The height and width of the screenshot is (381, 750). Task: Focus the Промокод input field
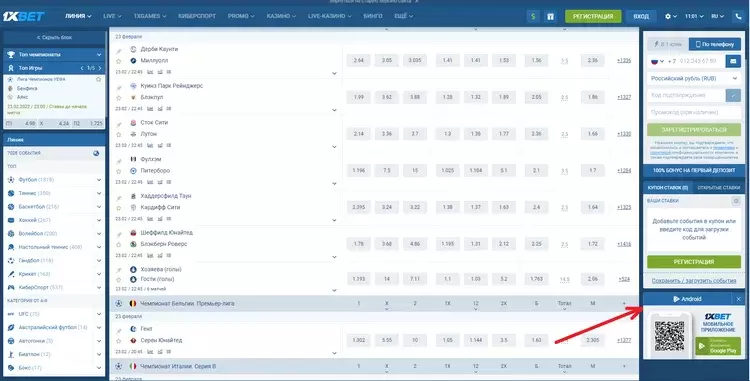point(694,112)
